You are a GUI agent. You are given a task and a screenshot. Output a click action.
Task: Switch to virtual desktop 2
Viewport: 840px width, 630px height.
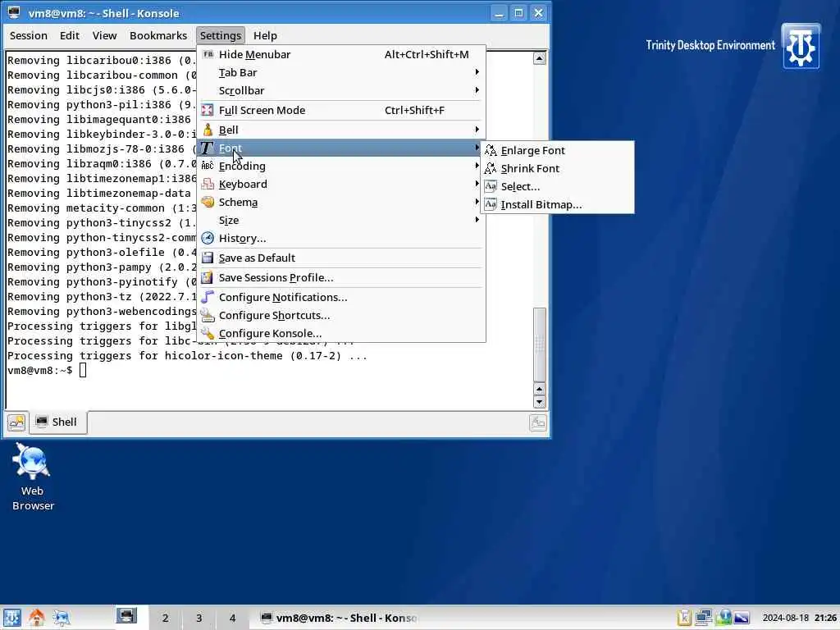click(165, 618)
